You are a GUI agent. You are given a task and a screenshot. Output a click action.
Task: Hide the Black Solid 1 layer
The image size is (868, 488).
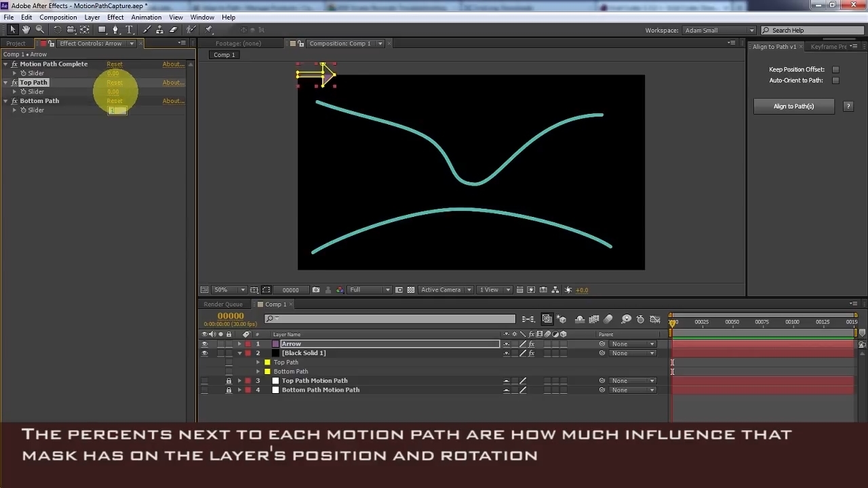pos(204,353)
